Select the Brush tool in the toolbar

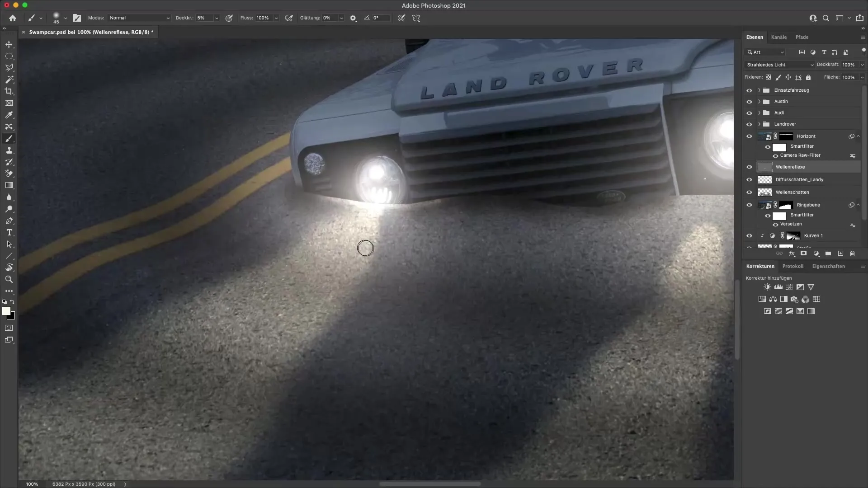9,139
